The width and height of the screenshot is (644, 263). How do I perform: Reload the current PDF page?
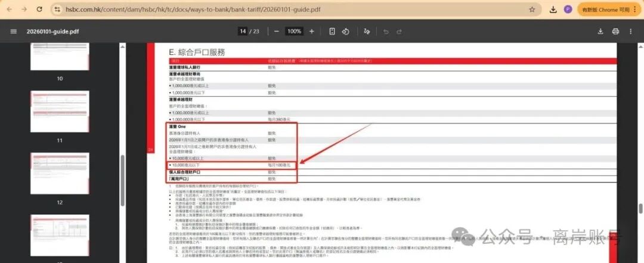pos(39,9)
